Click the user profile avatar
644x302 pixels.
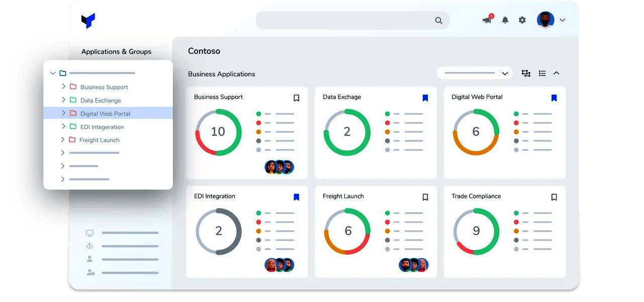tap(545, 20)
